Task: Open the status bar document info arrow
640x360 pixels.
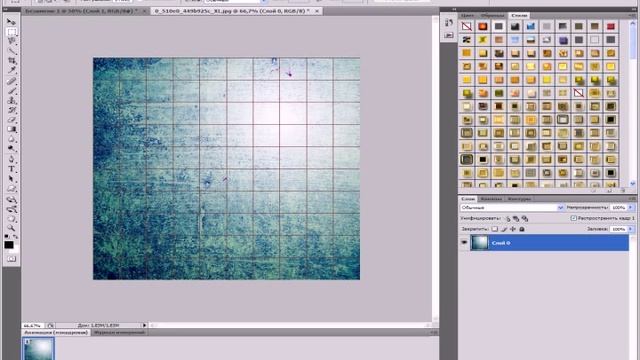Action: tap(144, 325)
